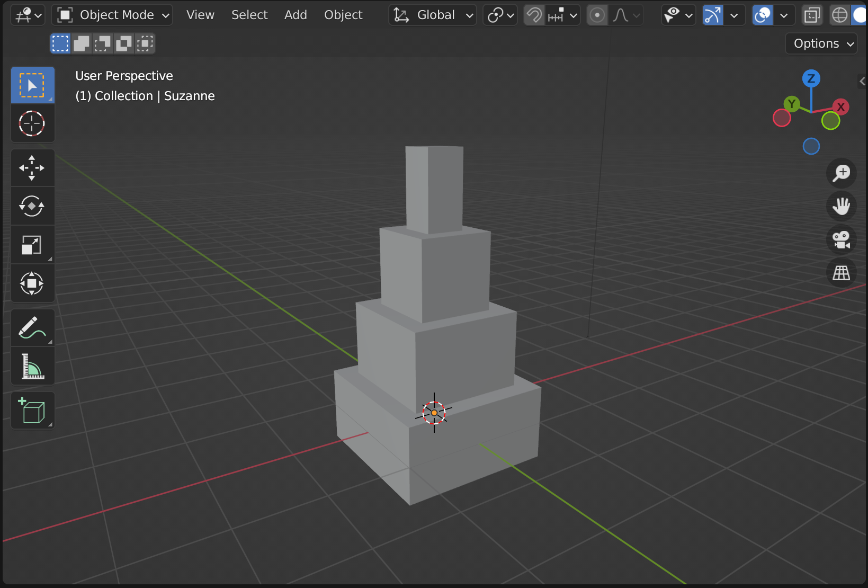868x588 pixels.
Task: Set selection mode to subtract selection
Action: 102,43
